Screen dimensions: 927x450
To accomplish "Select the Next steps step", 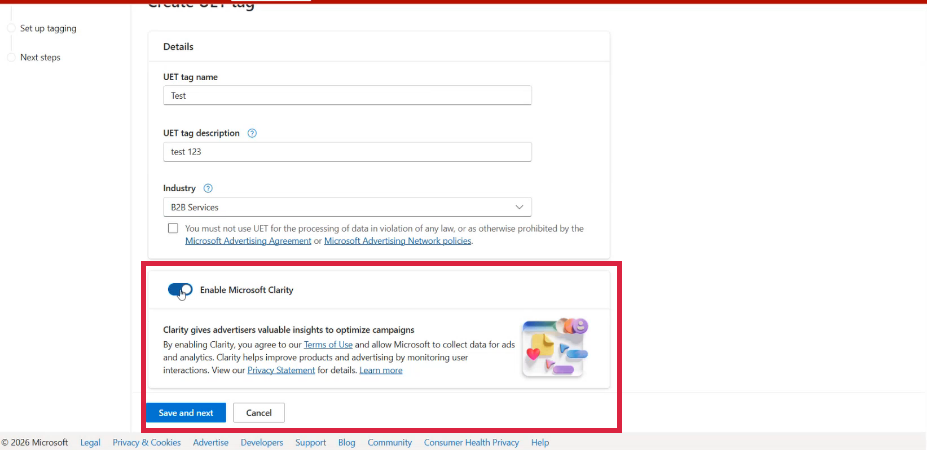I will pyautogui.click(x=40, y=57).
